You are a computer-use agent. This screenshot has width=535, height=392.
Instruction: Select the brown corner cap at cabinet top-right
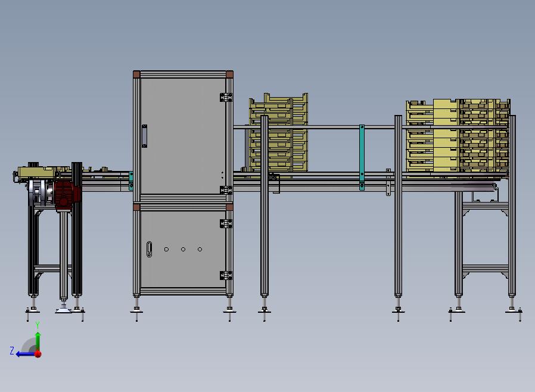[229, 74]
